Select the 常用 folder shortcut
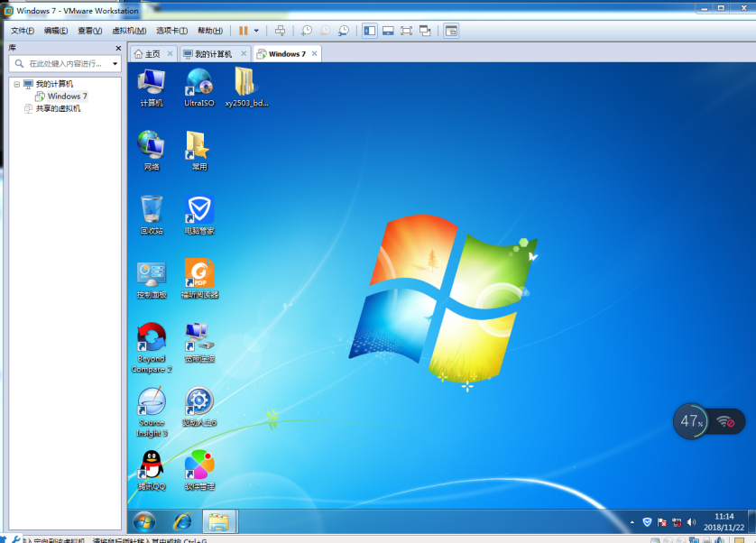Viewport: 756px width, 543px height. [199, 151]
